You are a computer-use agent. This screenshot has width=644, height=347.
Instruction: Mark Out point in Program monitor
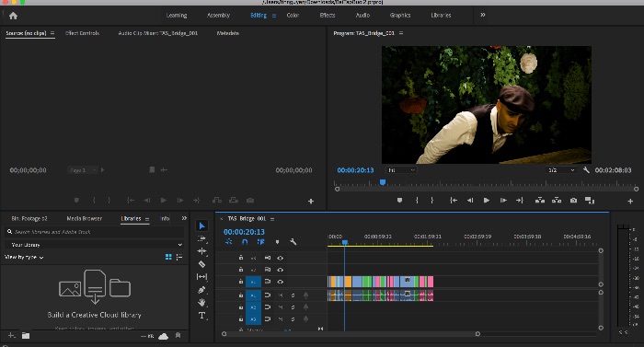click(x=432, y=201)
